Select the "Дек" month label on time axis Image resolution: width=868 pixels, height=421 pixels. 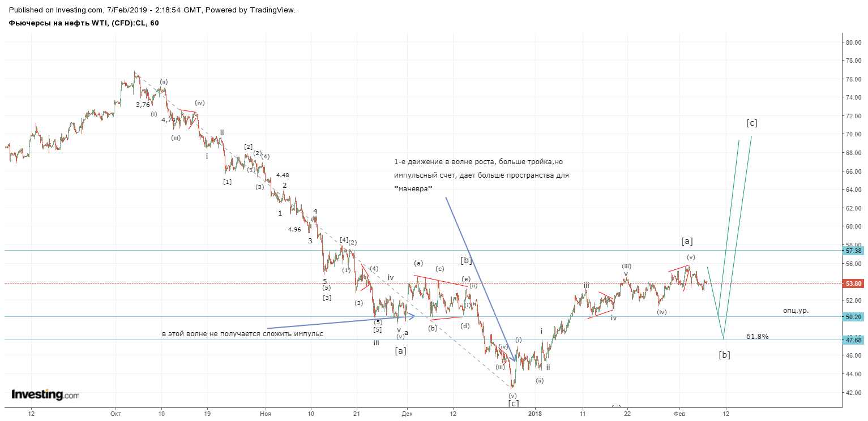pos(406,413)
